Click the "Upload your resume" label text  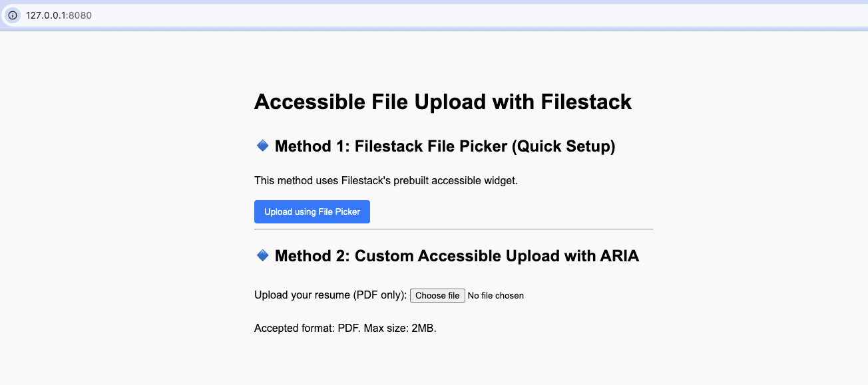[302, 295]
